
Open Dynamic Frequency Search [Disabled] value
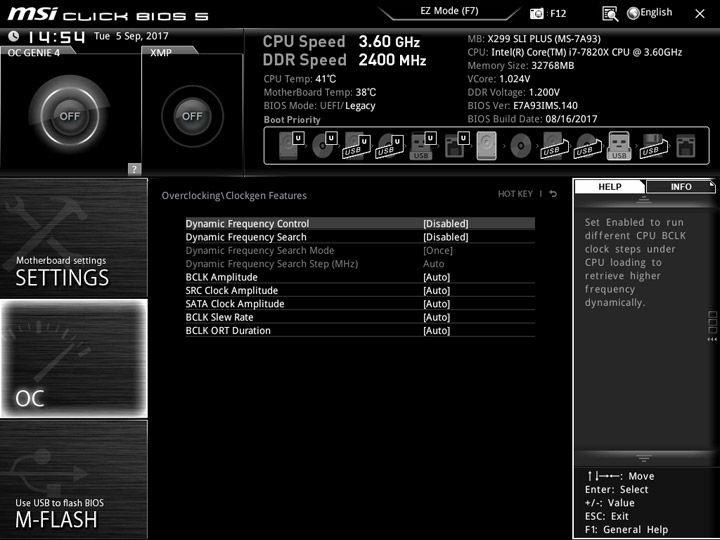pyautogui.click(x=445, y=237)
